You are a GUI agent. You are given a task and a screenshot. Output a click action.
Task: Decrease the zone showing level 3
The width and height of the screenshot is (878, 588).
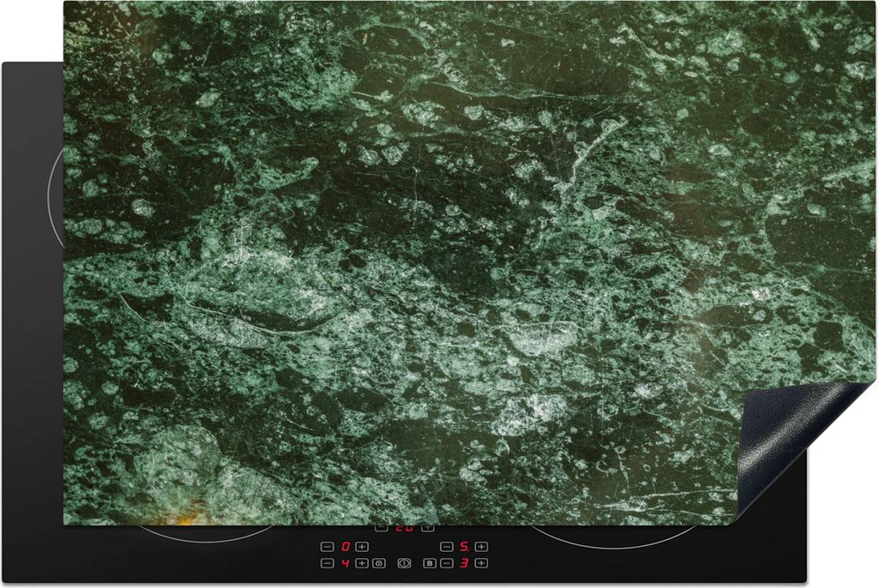pos(447,563)
